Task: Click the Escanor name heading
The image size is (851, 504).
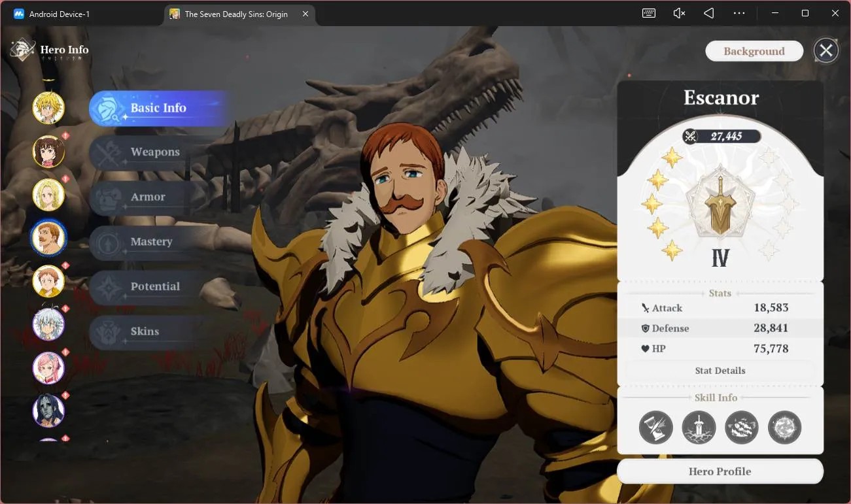Action: [x=721, y=97]
